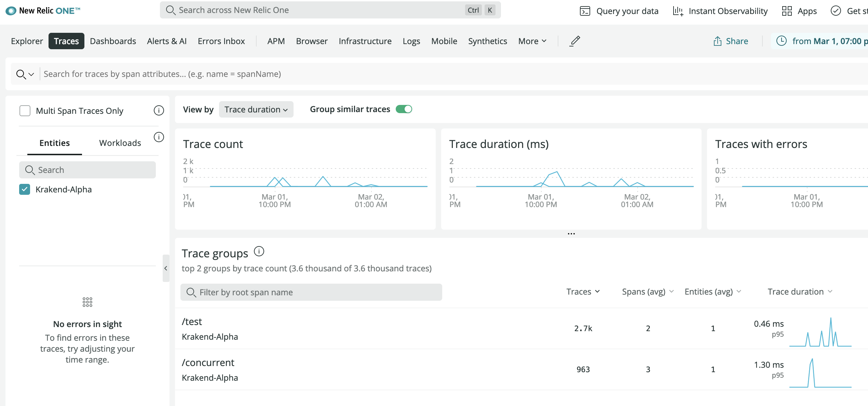Click the Share button
The height and width of the screenshot is (406, 868).
[x=730, y=41]
